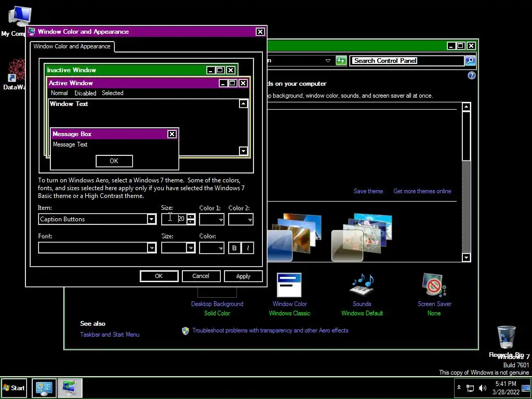Click Get more themes online link

pyautogui.click(x=422, y=191)
